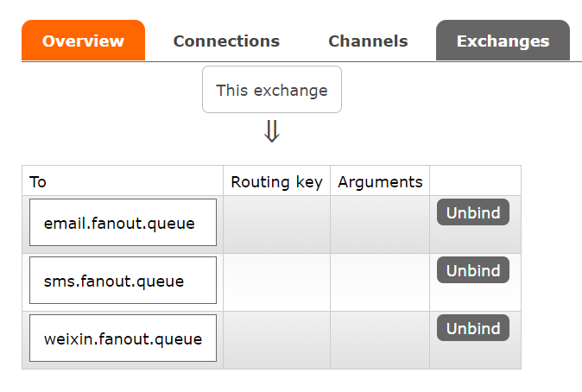Unbind the email.fanout.queue binding
Viewport: 582px width, 392px height.
(x=473, y=212)
